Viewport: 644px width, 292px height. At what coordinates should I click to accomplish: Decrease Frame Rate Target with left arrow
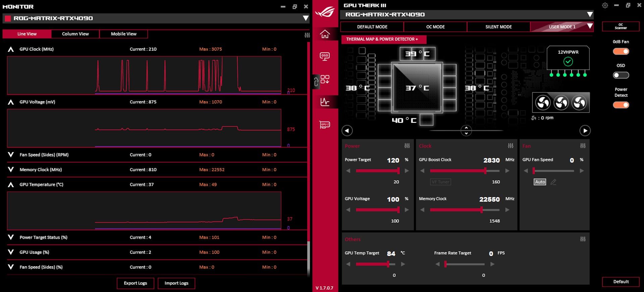pyautogui.click(x=437, y=264)
